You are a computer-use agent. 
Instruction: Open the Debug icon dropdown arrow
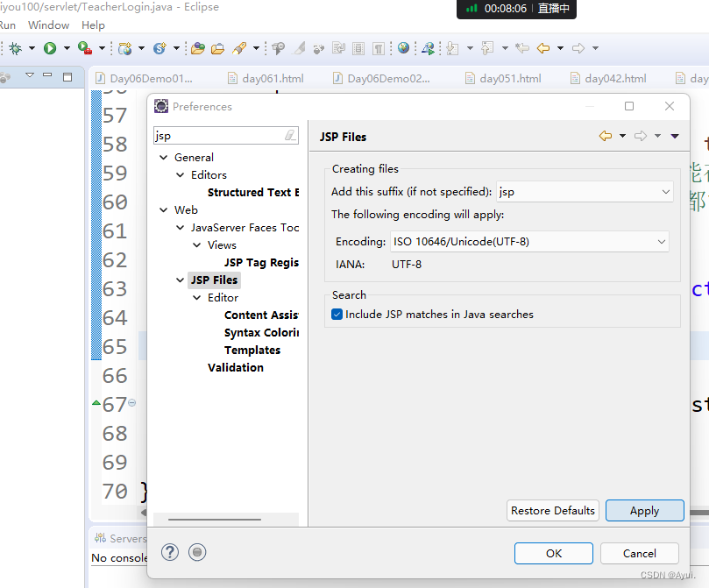click(32, 48)
